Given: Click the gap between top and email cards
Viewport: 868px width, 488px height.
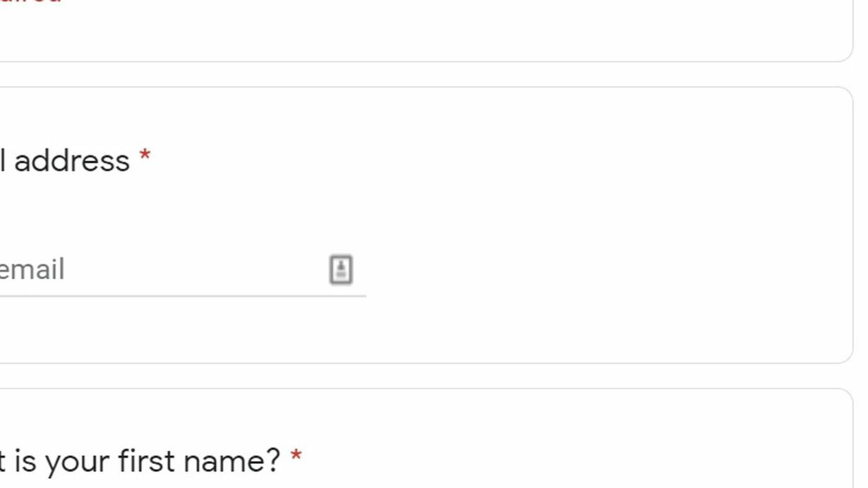Looking at the screenshot, I should coord(423,74).
